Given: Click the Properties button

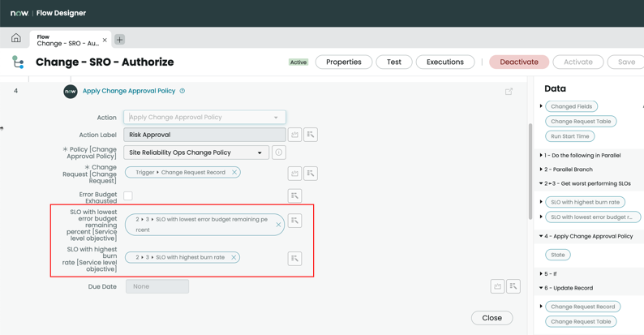Looking at the screenshot, I should 344,62.
